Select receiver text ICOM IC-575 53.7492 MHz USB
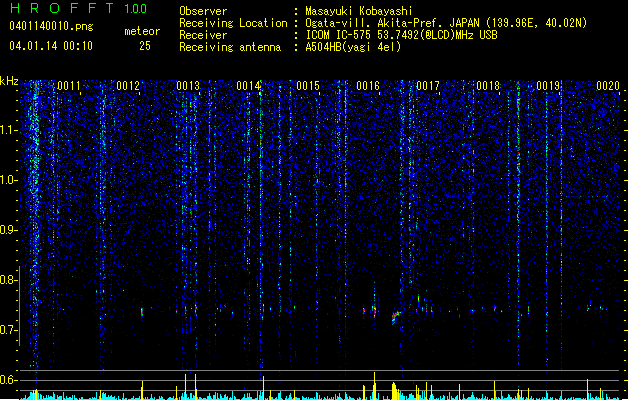The height and width of the screenshot is (400, 629). coord(402,35)
